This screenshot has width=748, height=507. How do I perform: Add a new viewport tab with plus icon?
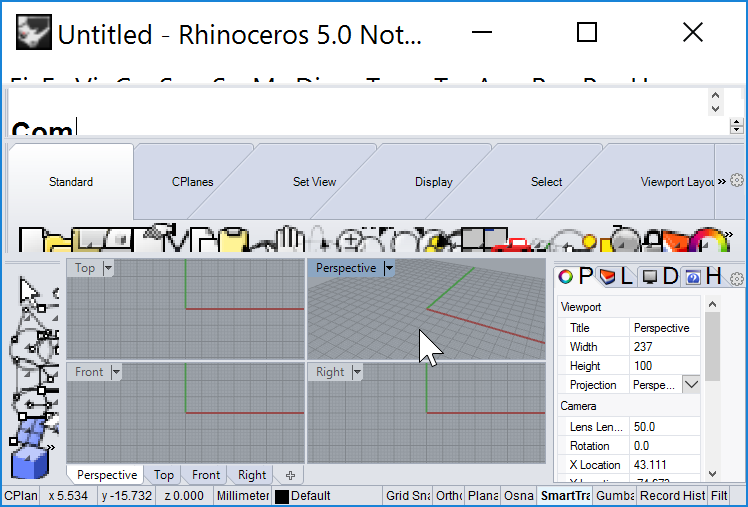point(291,476)
